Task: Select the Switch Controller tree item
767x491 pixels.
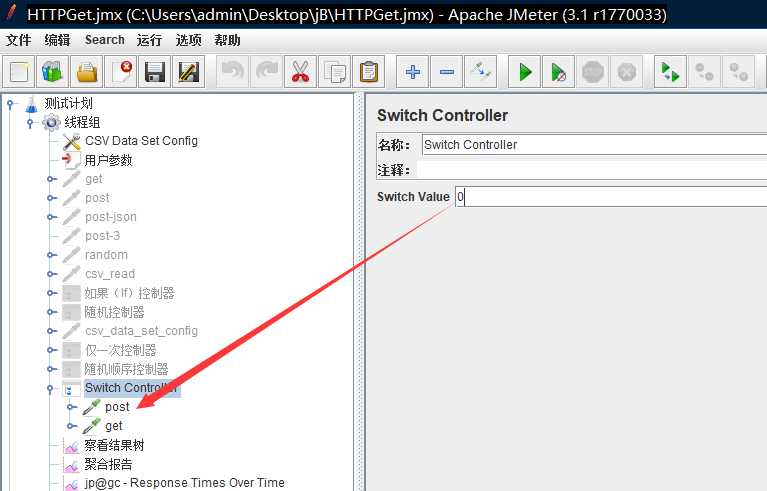Action: 132,388
